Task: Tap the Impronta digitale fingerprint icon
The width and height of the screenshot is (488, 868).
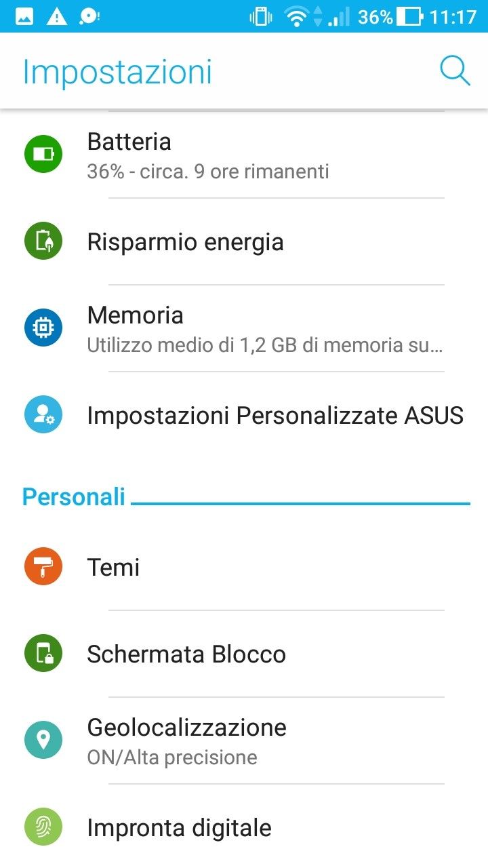Action: click(x=43, y=827)
